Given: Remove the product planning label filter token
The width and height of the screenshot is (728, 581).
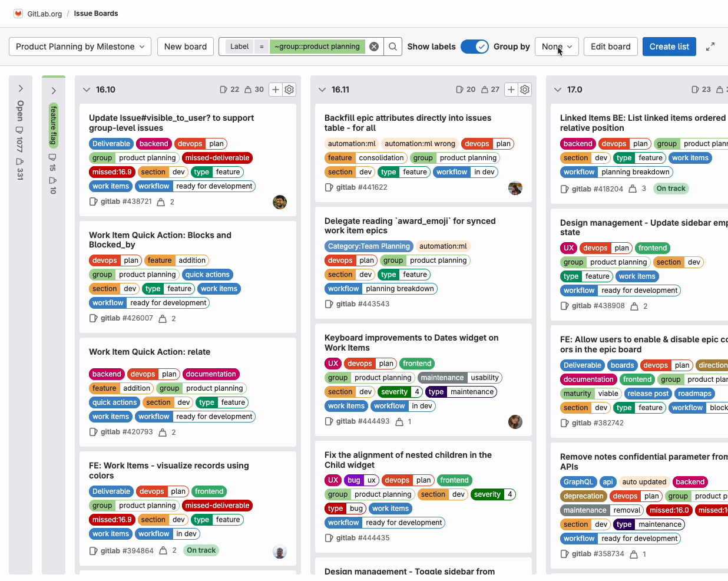Looking at the screenshot, I should tap(374, 46).
